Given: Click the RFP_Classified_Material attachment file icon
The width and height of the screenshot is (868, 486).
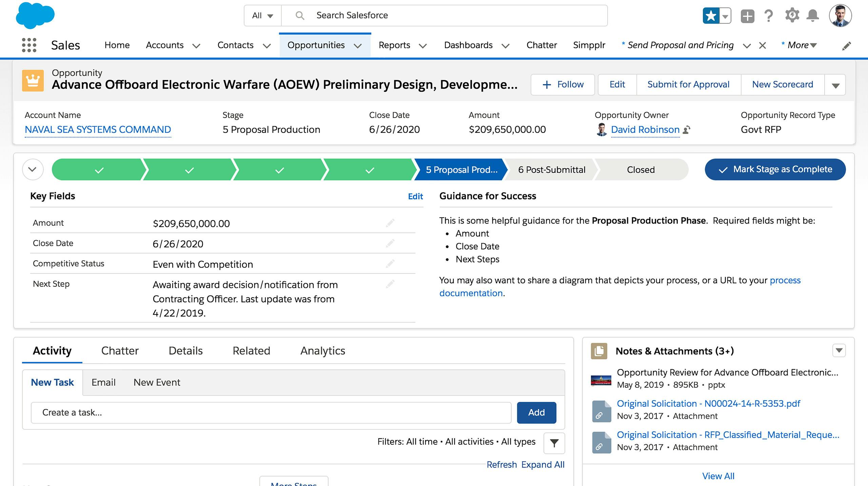Looking at the screenshot, I should pyautogui.click(x=601, y=443).
